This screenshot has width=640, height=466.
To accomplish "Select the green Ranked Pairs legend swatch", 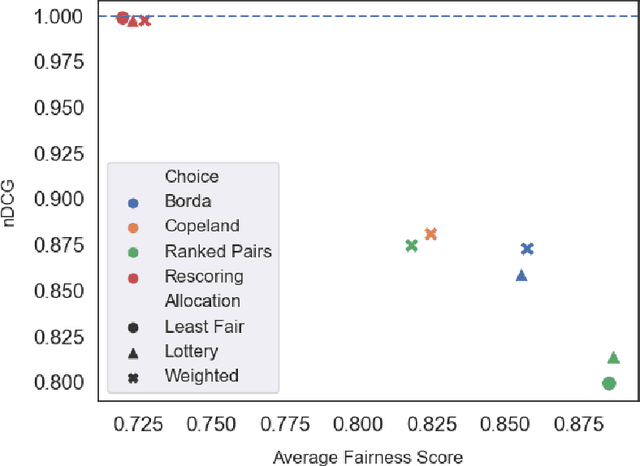I will [133, 252].
